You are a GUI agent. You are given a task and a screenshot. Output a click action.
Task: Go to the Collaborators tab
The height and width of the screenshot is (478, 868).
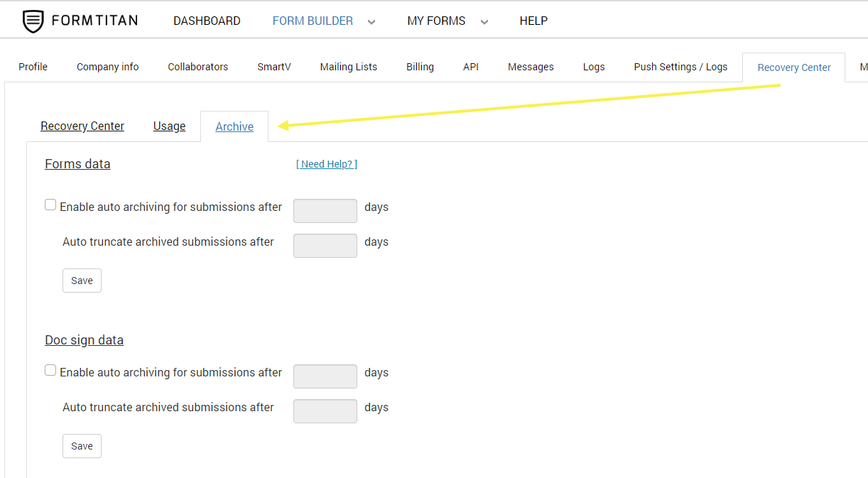[197, 67]
